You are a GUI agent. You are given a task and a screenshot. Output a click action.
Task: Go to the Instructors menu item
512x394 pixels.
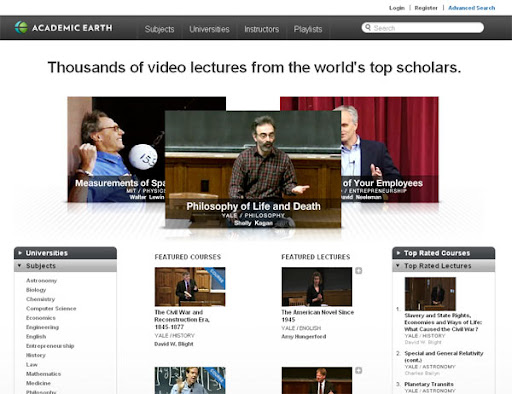(x=261, y=29)
